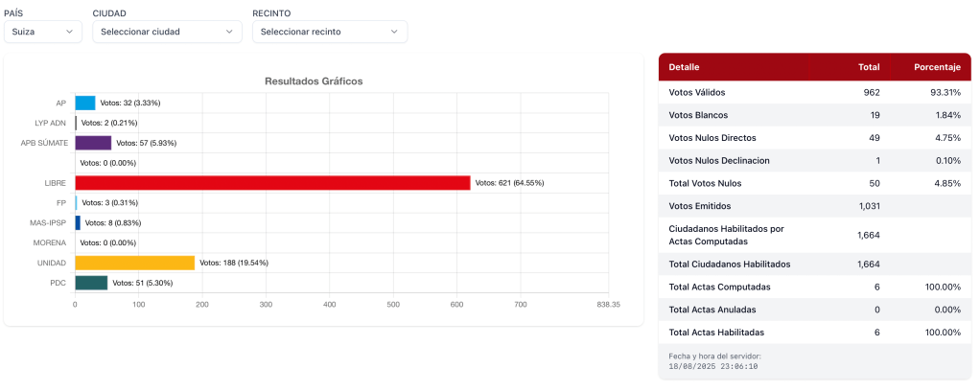Select the Votos Blancos row
The height and width of the screenshot is (391, 980).
click(813, 115)
